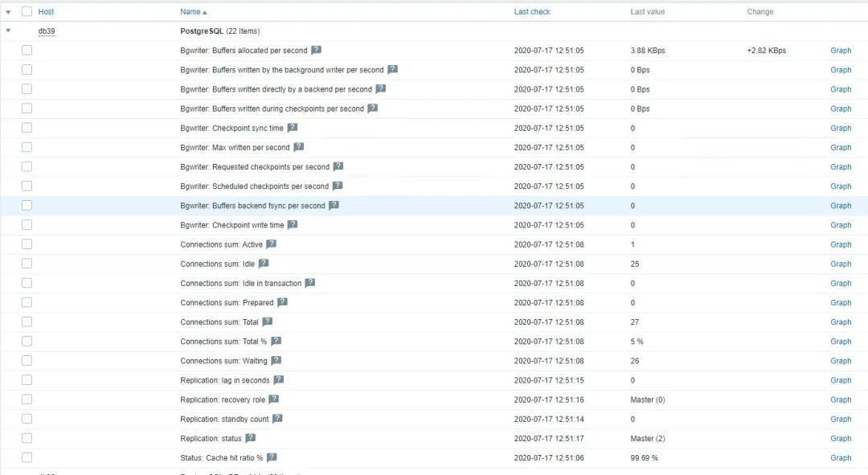Open help icon for Connections sum: Waiting
The width and height of the screenshot is (868, 475).
point(276,360)
